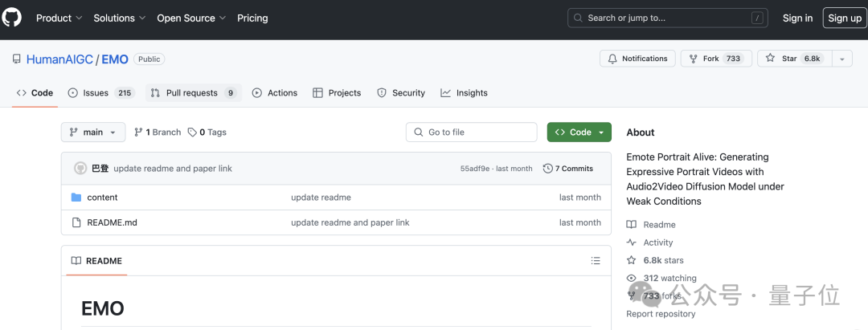Open the main branch selector
868x330 pixels.
tap(93, 132)
